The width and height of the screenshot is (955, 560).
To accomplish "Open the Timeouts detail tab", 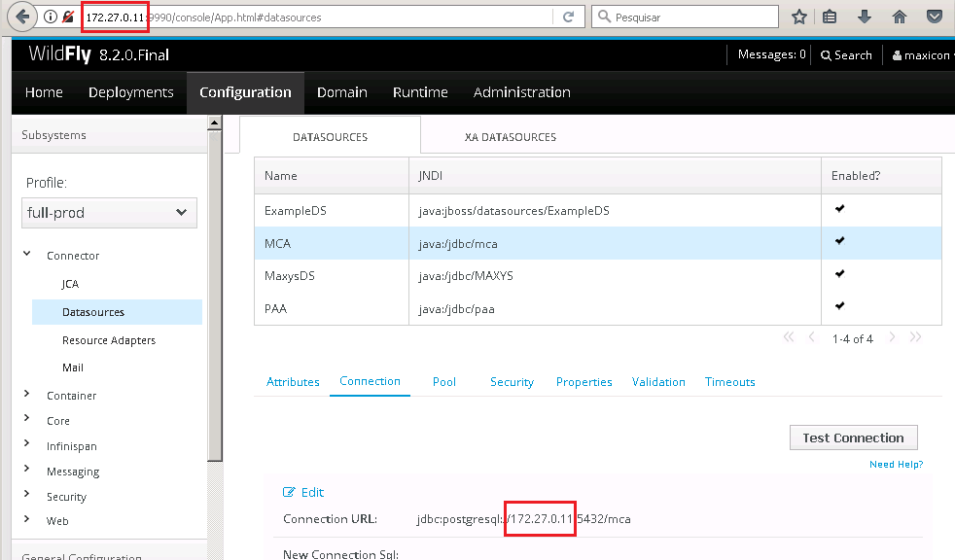I will coord(729,382).
